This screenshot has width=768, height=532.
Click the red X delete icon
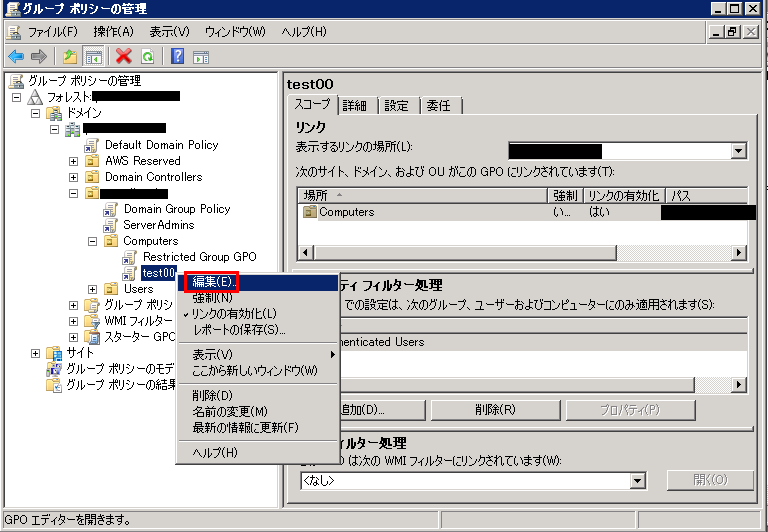pyautogui.click(x=124, y=57)
